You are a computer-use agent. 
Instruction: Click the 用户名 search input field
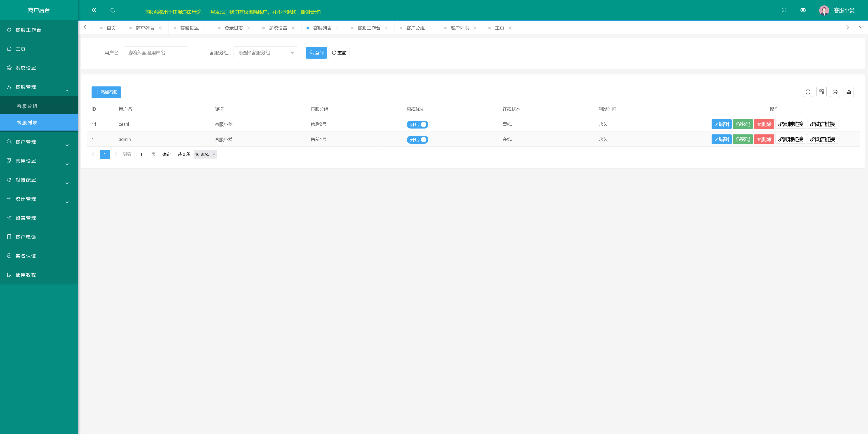click(156, 52)
